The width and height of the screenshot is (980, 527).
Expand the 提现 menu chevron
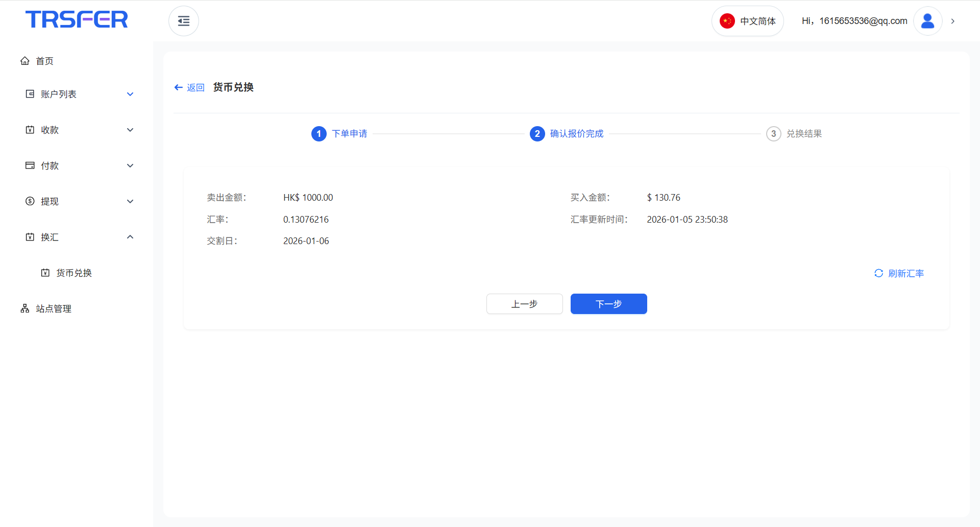(130, 201)
